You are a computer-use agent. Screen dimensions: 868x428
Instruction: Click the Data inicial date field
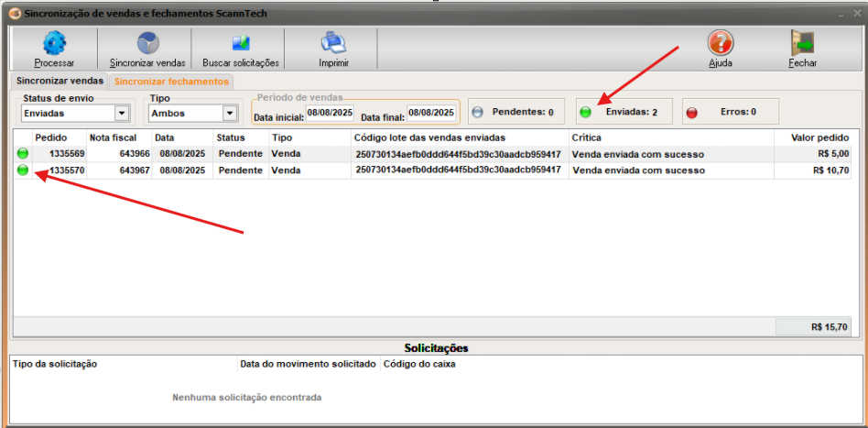[x=330, y=113]
